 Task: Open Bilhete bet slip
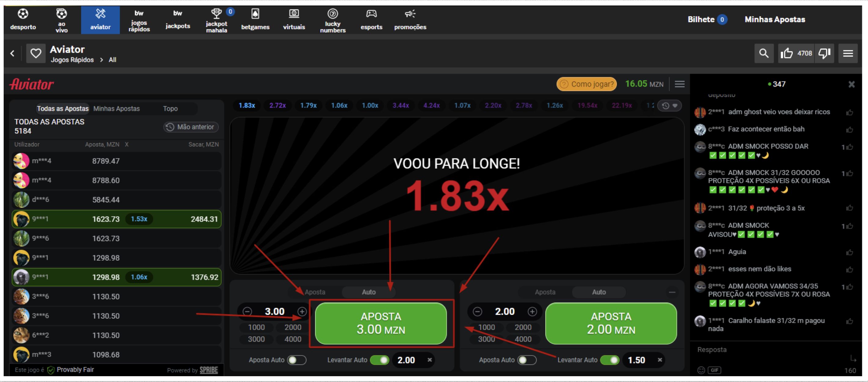coord(707,19)
